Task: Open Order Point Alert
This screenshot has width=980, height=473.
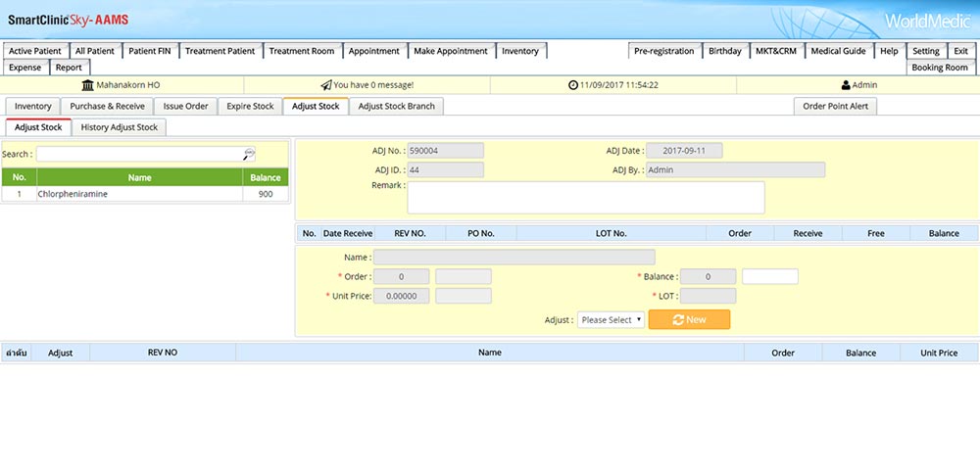Action: tap(834, 106)
